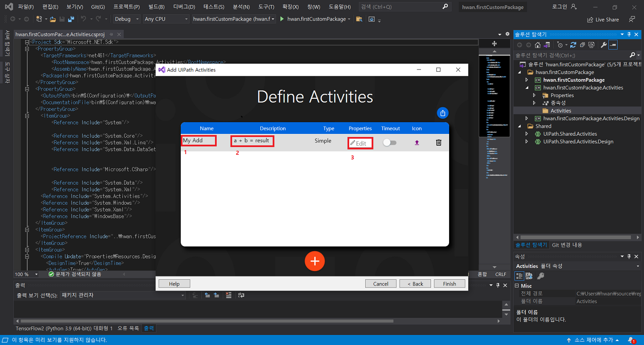Switch to the Git 변경 내용 tab
The height and width of the screenshot is (345, 644).
pos(567,245)
